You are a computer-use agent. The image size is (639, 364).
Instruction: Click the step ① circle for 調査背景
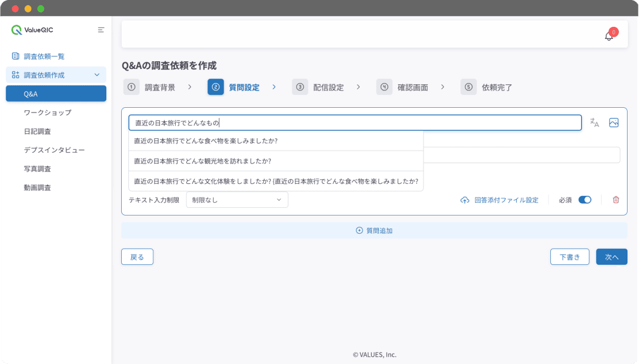pos(131,87)
